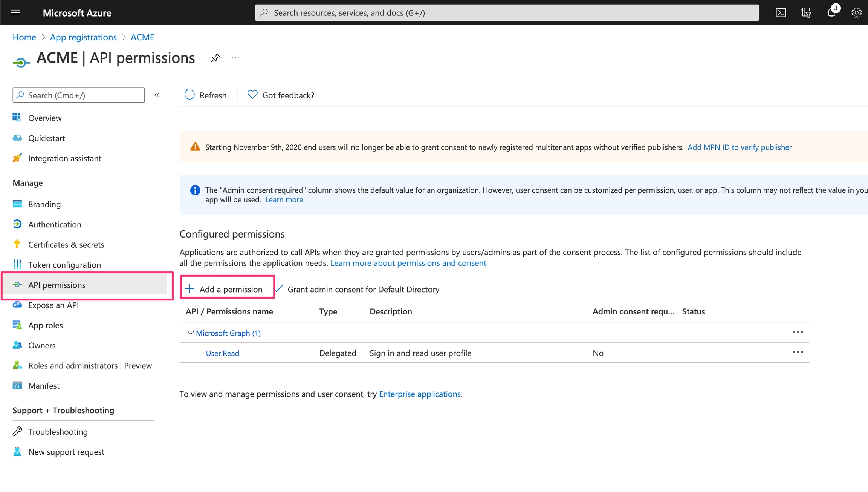Collapse the Microsoft Graph (1) permissions group
Screen dimensions: 868x492
point(191,333)
